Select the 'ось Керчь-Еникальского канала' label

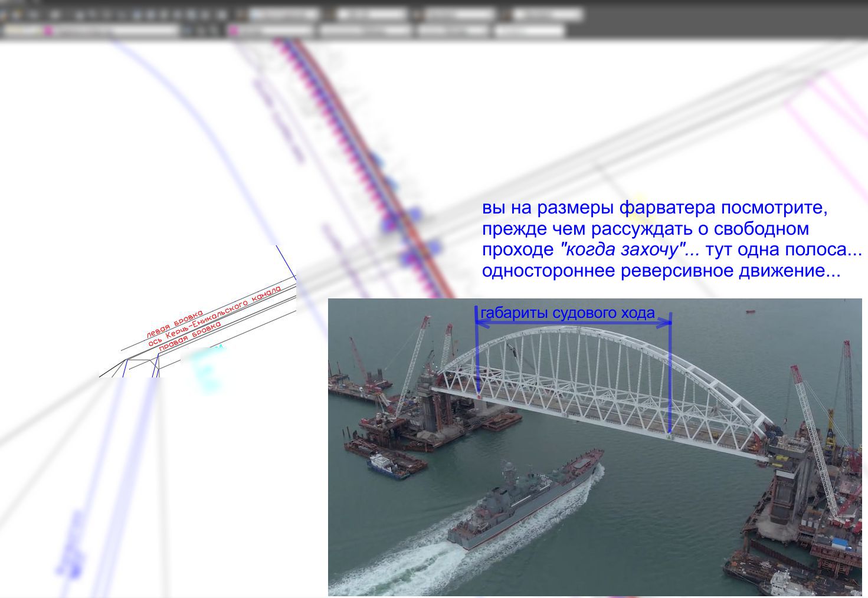coord(215,316)
